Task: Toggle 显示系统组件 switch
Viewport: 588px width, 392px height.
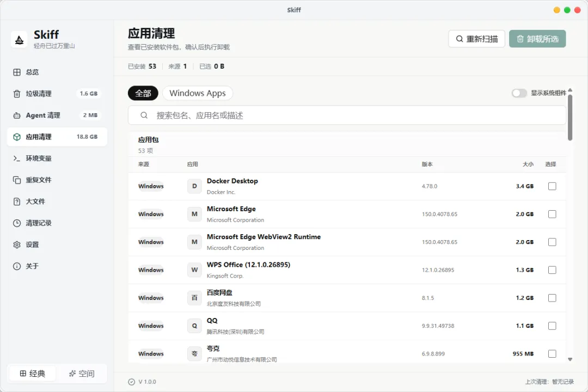Action: (x=519, y=93)
